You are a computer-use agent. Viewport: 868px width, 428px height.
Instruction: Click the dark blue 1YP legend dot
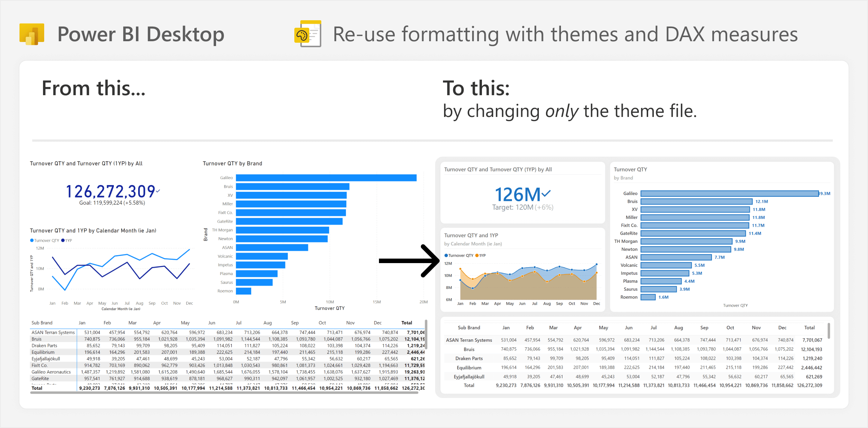pos(63,241)
